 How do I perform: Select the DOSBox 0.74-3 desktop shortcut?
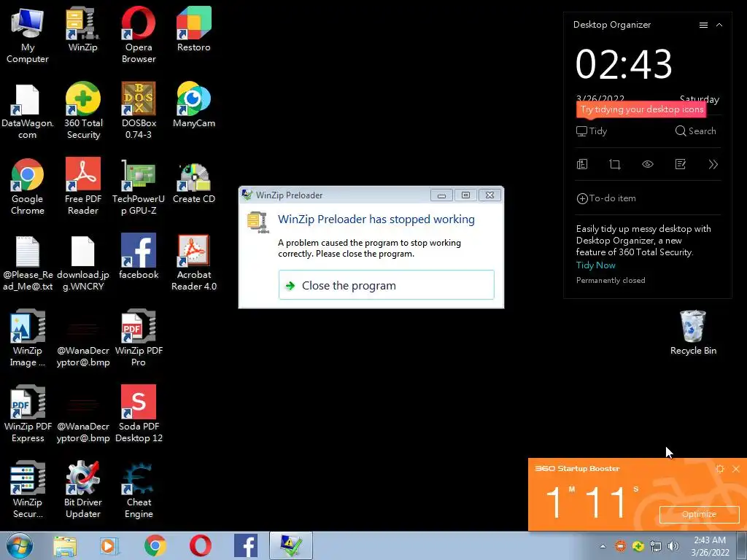[x=139, y=111]
